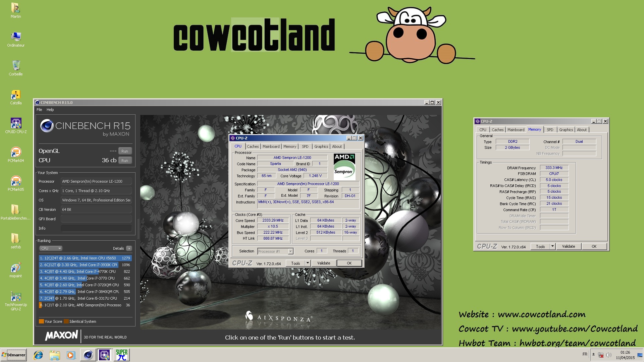644x362 pixels.
Task: Open SPD tab in right CPU-Z window
Action: pyautogui.click(x=550, y=130)
